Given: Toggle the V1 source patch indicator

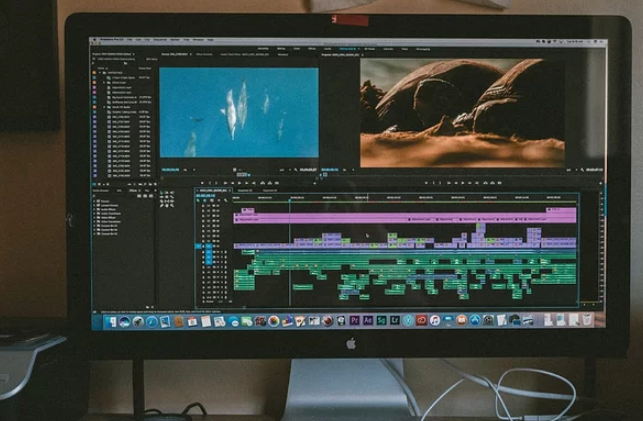Looking at the screenshot, I should click(x=198, y=246).
